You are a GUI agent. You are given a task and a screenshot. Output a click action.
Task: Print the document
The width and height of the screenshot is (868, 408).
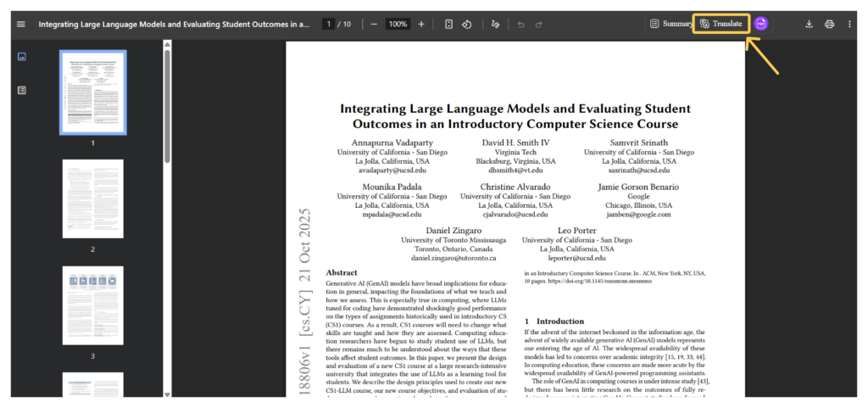[x=829, y=24]
